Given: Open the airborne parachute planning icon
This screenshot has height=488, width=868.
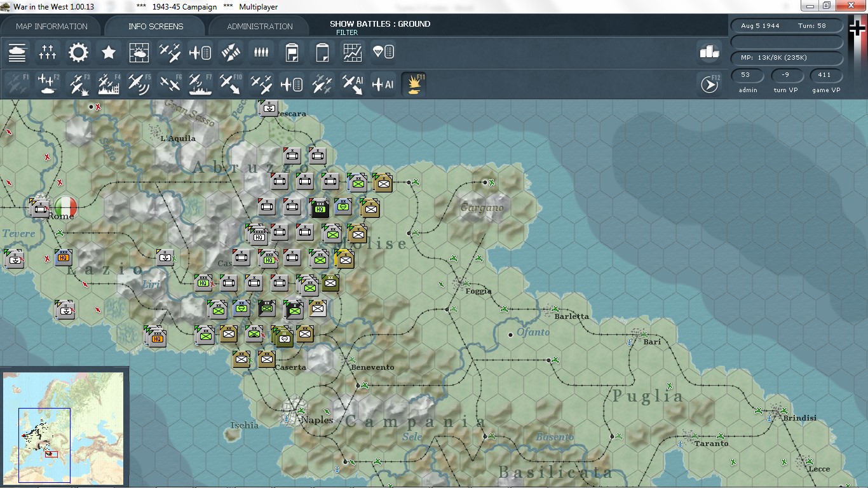Looking at the screenshot, I should pyautogui.click(x=383, y=52).
